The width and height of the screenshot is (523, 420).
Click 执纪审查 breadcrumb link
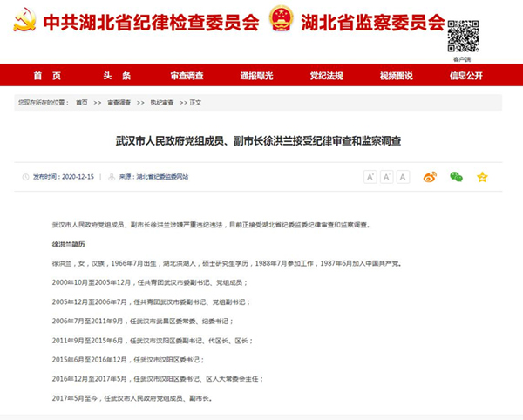click(x=160, y=103)
